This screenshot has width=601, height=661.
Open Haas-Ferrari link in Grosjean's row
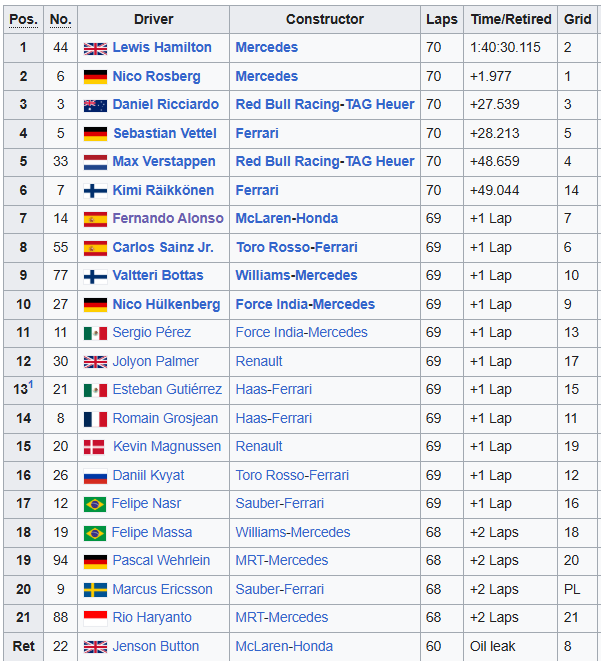pyautogui.click(x=274, y=418)
